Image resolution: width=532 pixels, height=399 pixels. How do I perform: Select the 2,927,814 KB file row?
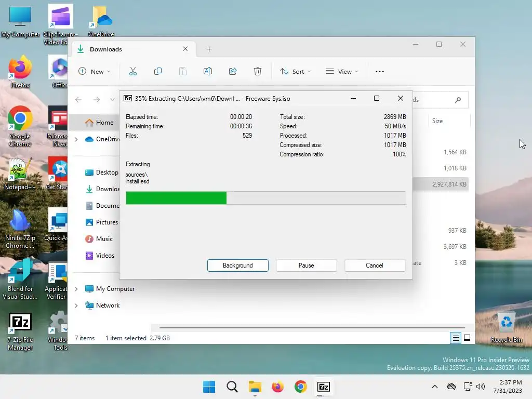(x=441, y=184)
